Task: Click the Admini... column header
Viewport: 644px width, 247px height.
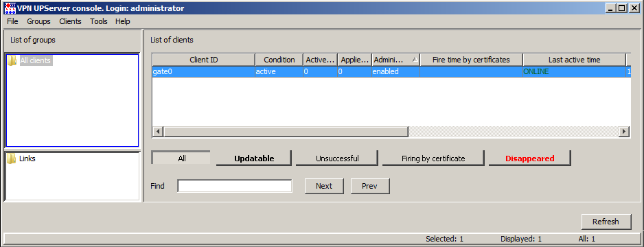Action: click(396, 60)
